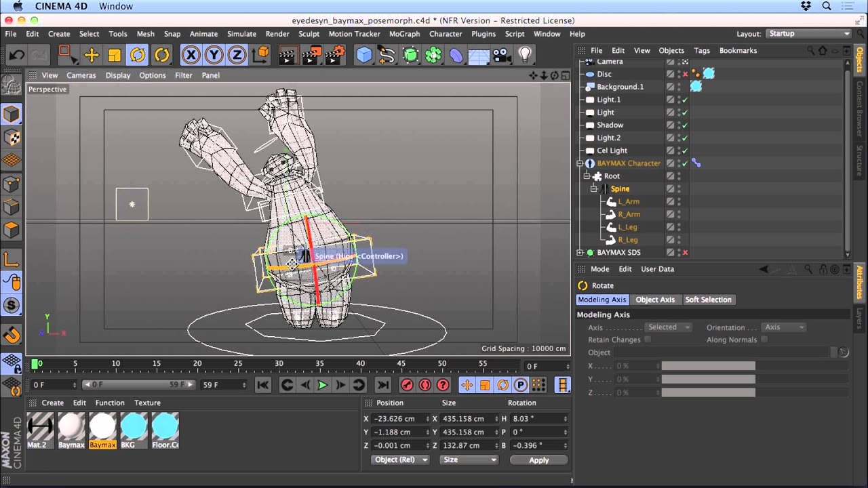Open the MoGraph menu
Image resolution: width=868 pixels, height=488 pixels.
(x=404, y=34)
